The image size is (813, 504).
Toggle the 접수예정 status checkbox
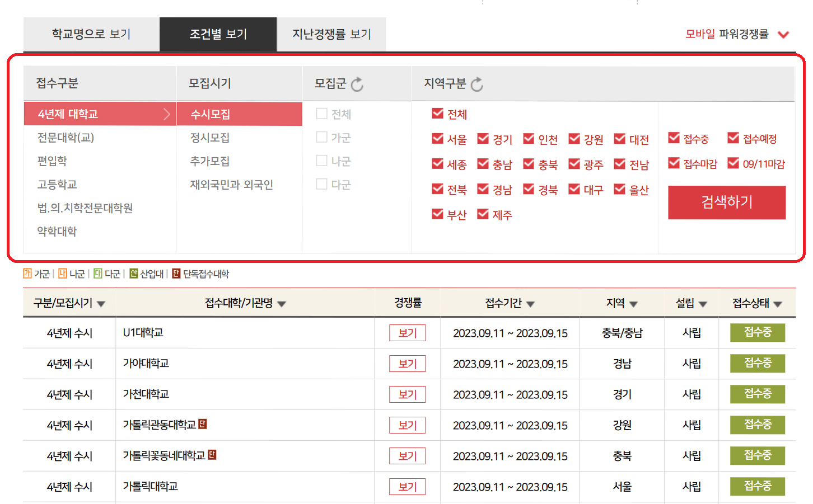[733, 139]
